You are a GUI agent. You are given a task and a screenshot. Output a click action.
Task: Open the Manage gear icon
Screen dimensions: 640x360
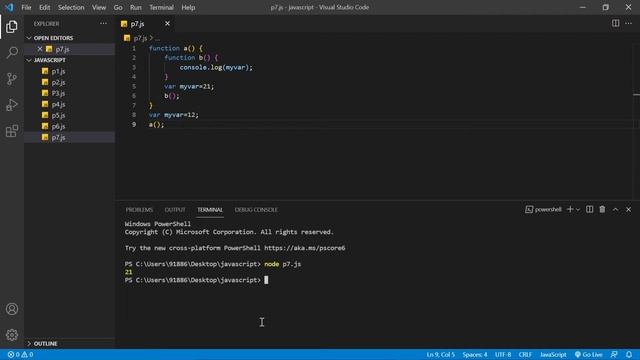tap(12, 335)
